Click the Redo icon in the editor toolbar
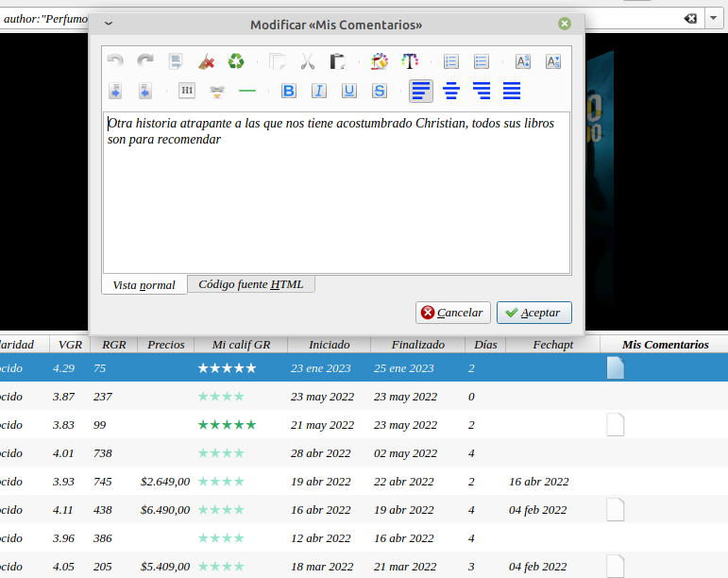The height and width of the screenshot is (578, 728). [x=145, y=60]
